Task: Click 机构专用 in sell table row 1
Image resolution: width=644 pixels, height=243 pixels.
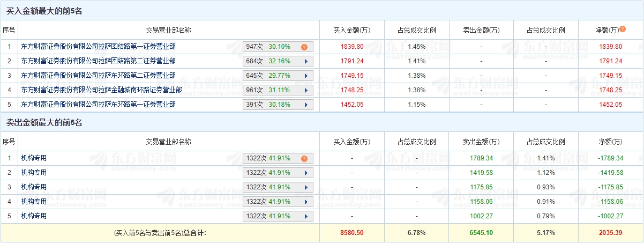Action: pyautogui.click(x=34, y=158)
